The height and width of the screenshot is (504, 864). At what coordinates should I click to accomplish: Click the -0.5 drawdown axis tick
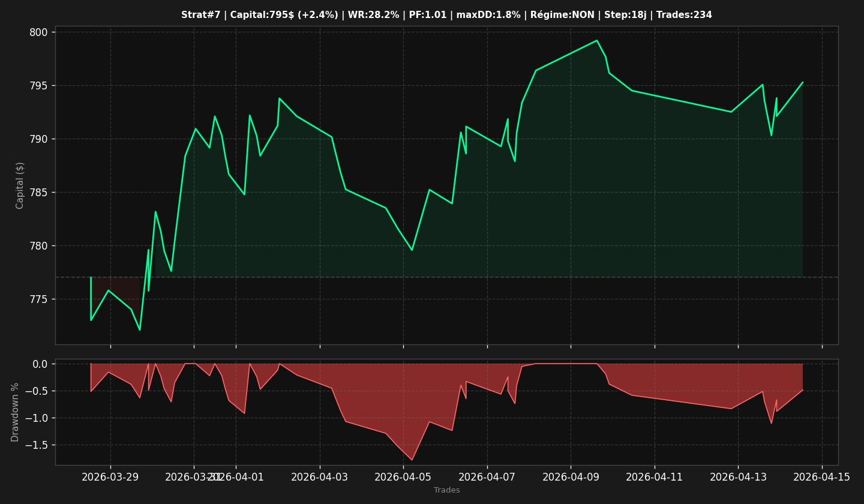click(35, 391)
